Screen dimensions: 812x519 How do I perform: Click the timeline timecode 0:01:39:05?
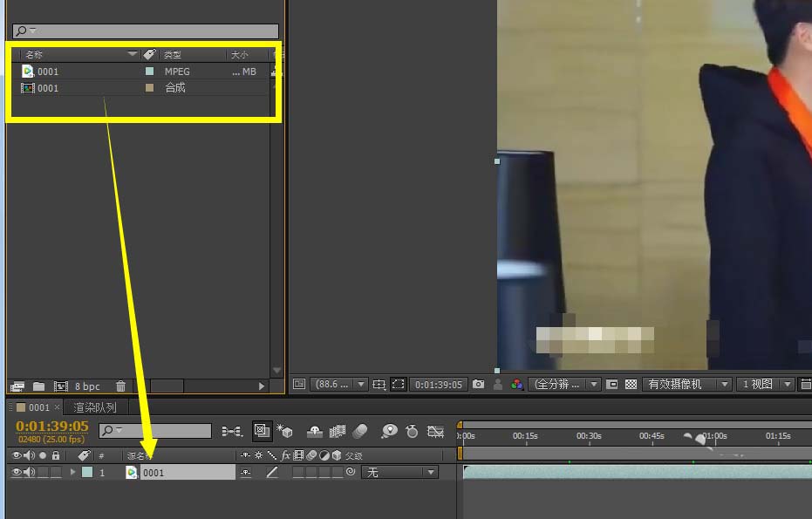51,426
